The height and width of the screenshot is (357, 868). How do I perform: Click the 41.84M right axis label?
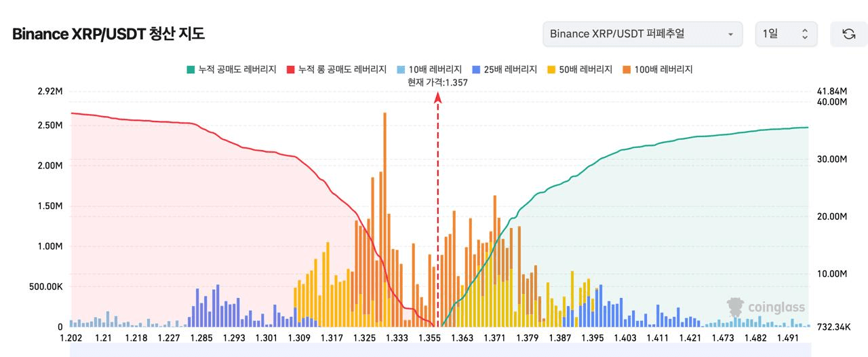click(833, 91)
